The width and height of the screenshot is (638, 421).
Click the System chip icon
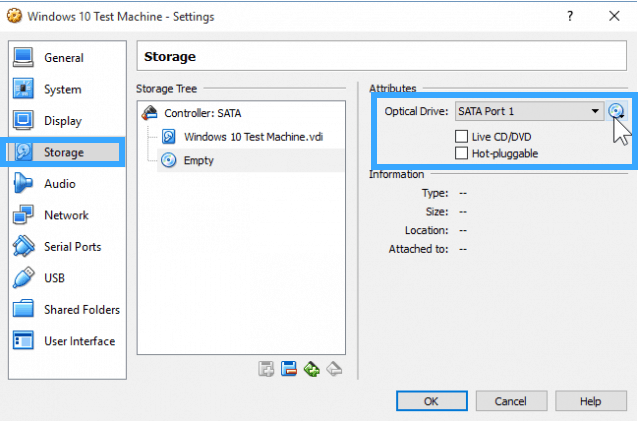(x=23, y=89)
